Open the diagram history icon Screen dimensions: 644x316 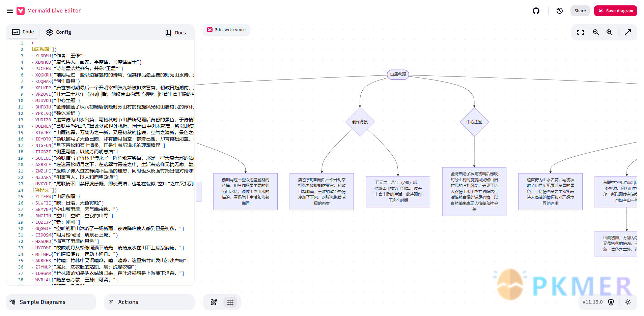pos(560,11)
